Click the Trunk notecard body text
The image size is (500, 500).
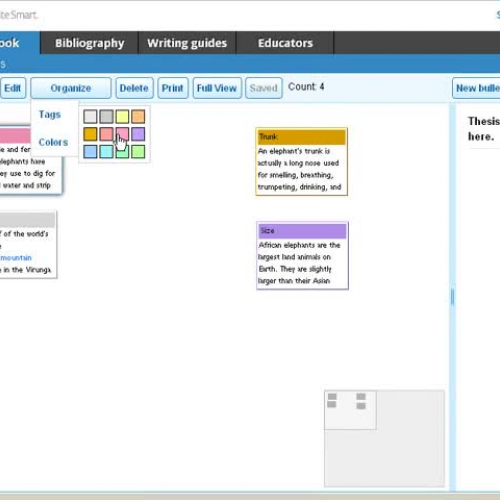pyautogui.click(x=299, y=169)
